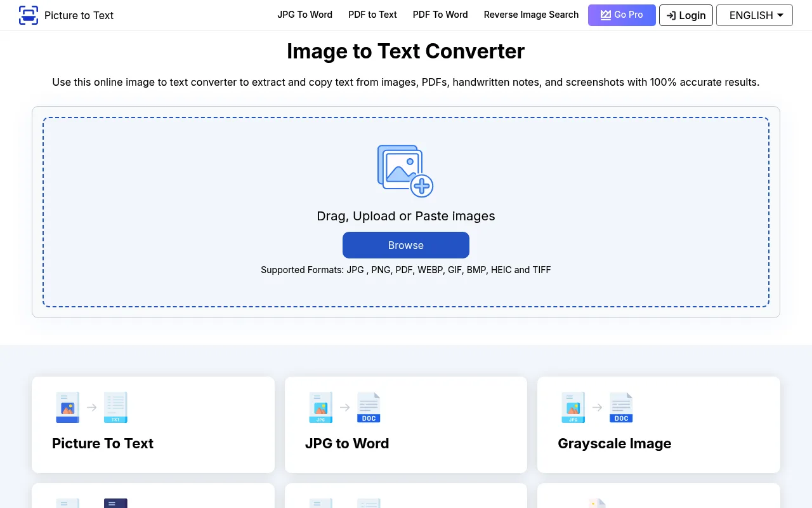
Task: Click the Picture to Text logo icon
Action: coord(29,15)
